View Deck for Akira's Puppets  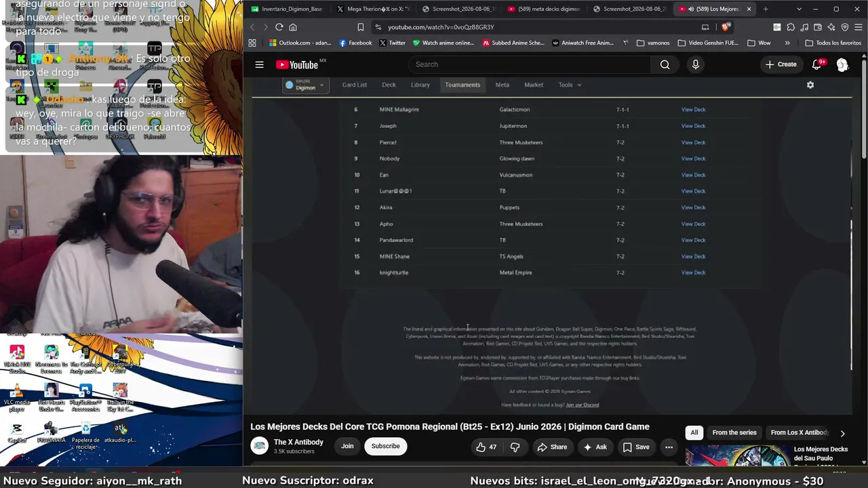click(x=693, y=207)
